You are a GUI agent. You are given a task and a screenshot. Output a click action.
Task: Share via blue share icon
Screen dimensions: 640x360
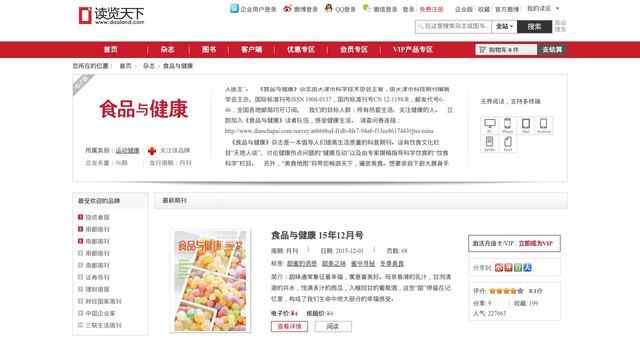[527, 268]
